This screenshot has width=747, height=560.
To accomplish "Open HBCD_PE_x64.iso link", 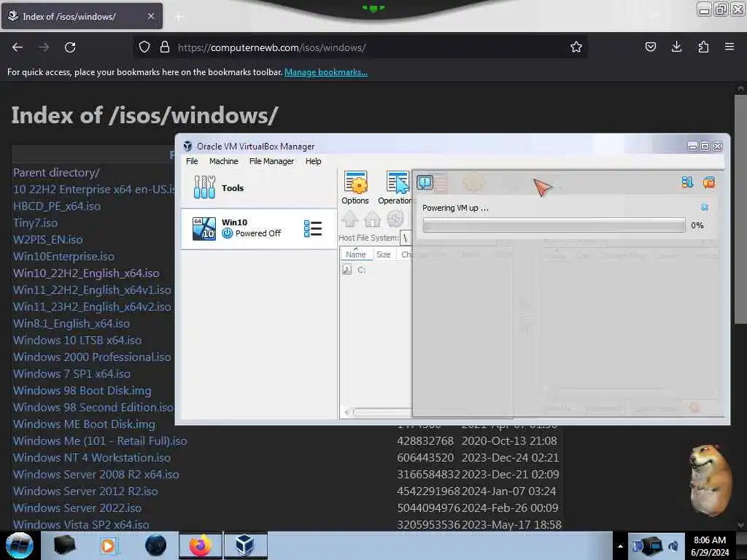I will [x=57, y=206].
